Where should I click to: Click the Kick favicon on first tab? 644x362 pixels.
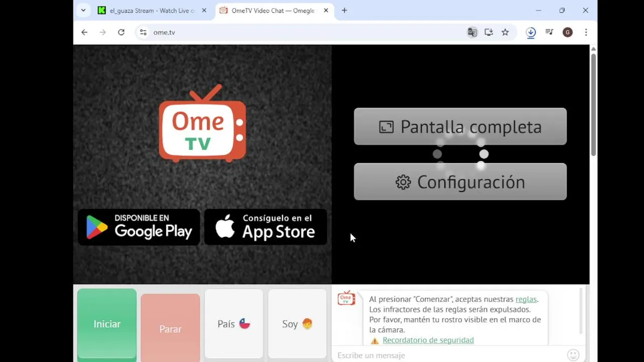(x=102, y=11)
